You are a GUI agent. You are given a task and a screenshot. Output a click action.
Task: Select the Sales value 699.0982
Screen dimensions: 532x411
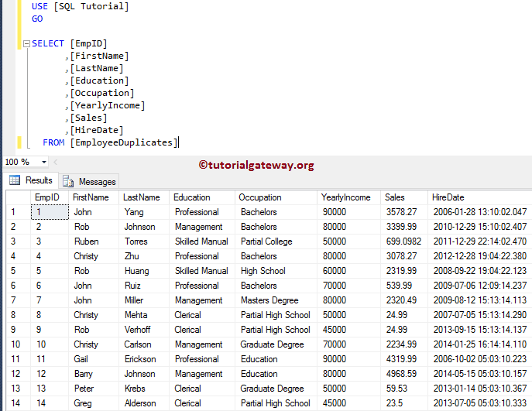pos(404,241)
